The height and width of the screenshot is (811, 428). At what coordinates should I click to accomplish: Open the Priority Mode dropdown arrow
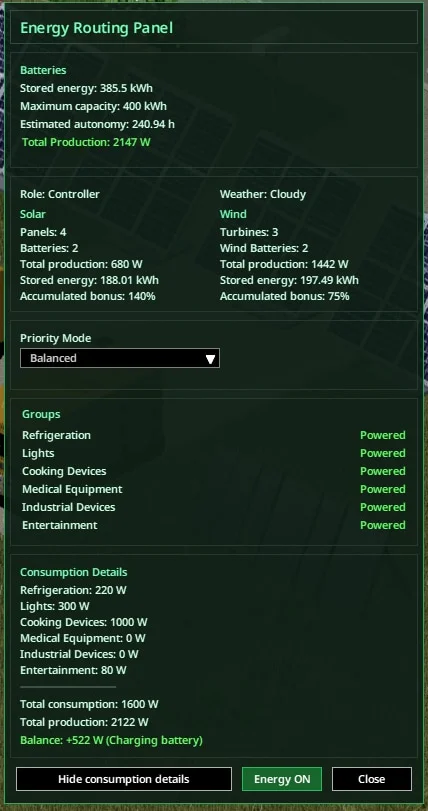210,358
